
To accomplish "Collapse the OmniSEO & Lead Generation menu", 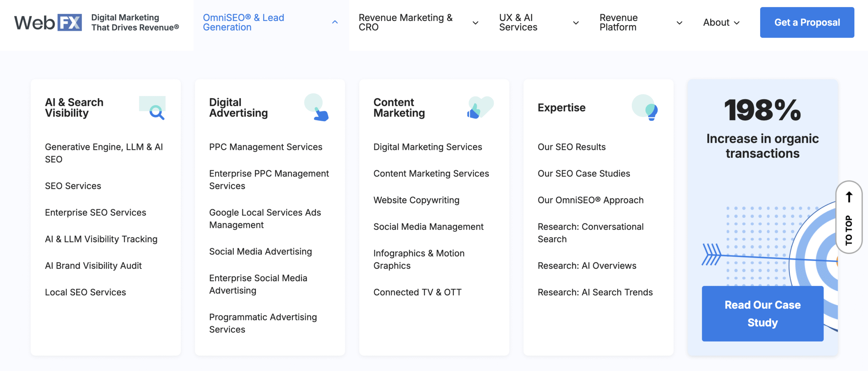I will pyautogui.click(x=335, y=22).
